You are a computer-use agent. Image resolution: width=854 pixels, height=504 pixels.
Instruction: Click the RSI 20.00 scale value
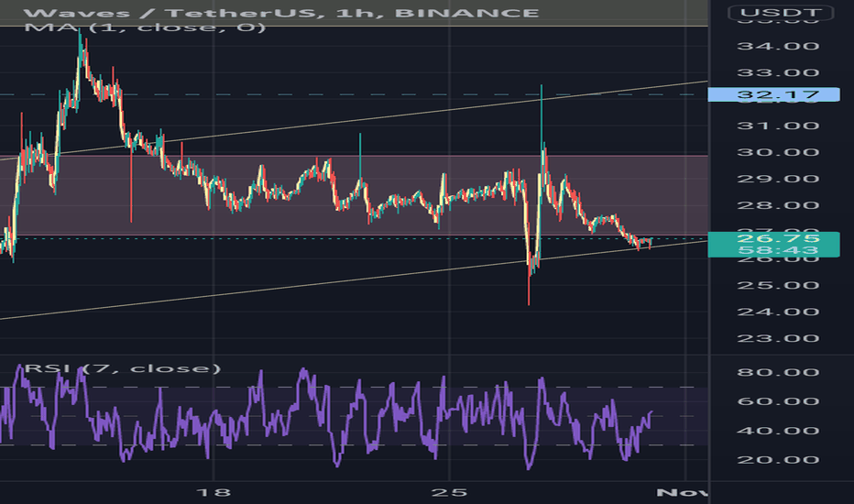click(x=778, y=460)
